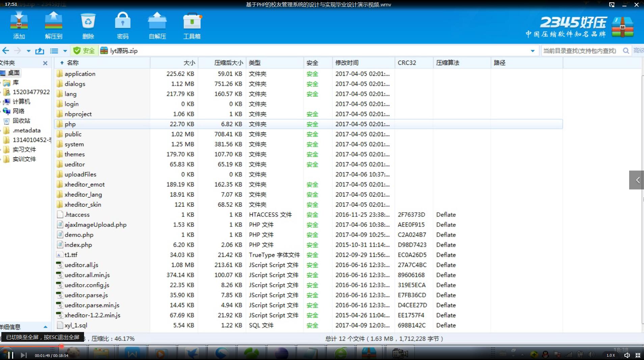
Task: Pause the video playback
Action: coord(11,355)
